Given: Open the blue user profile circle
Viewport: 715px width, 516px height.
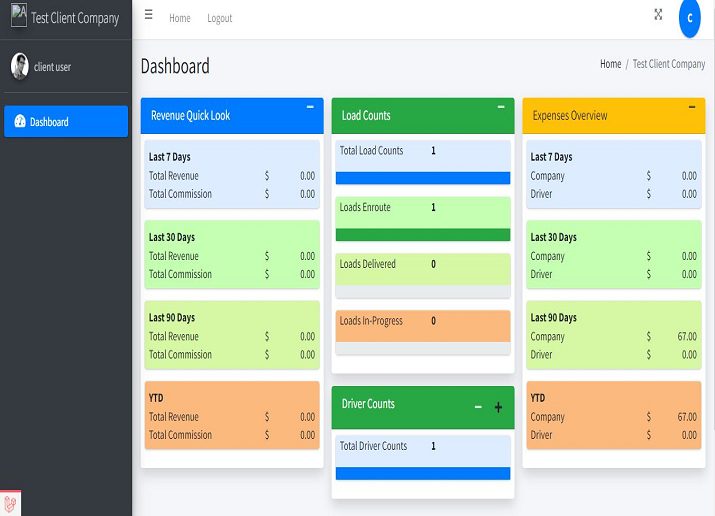Looking at the screenshot, I should pos(689,18).
